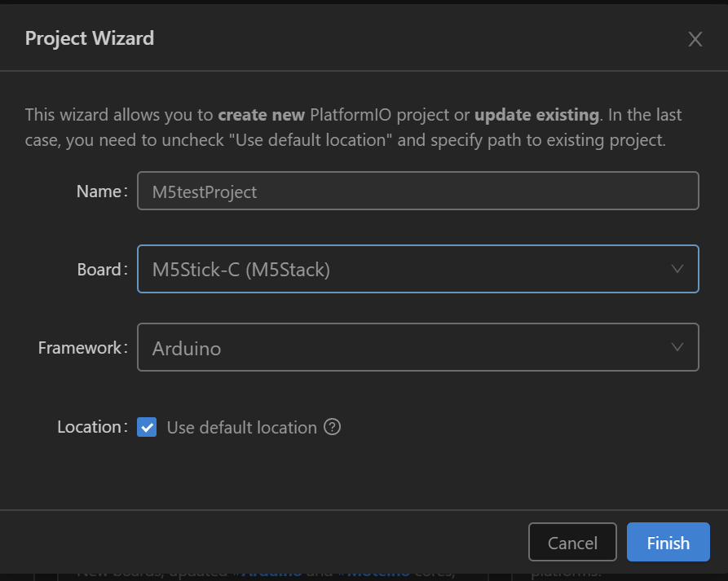The height and width of the screenshot is (581, 728).
Task: Click the bold "create new" text
Action: 262,115
